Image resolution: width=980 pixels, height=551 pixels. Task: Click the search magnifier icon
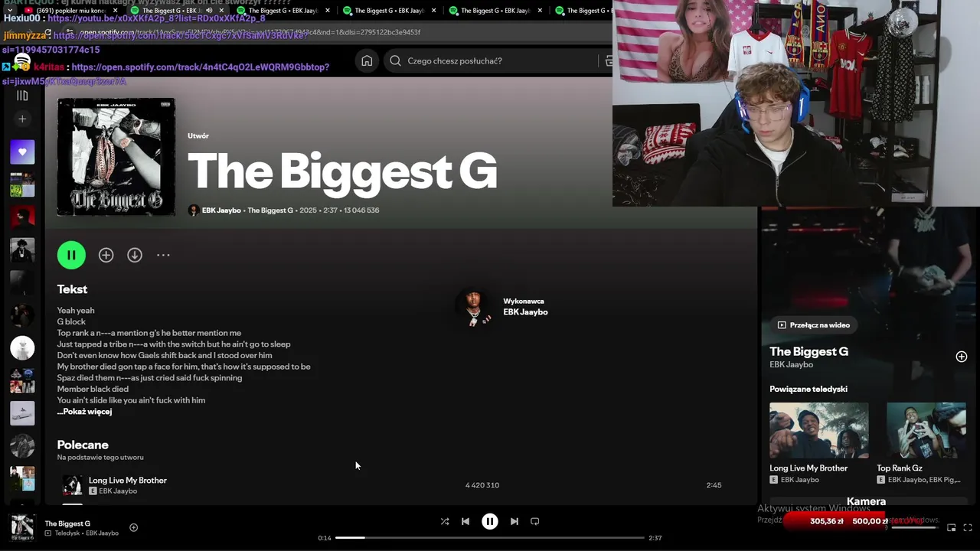[x=395, y=60]
